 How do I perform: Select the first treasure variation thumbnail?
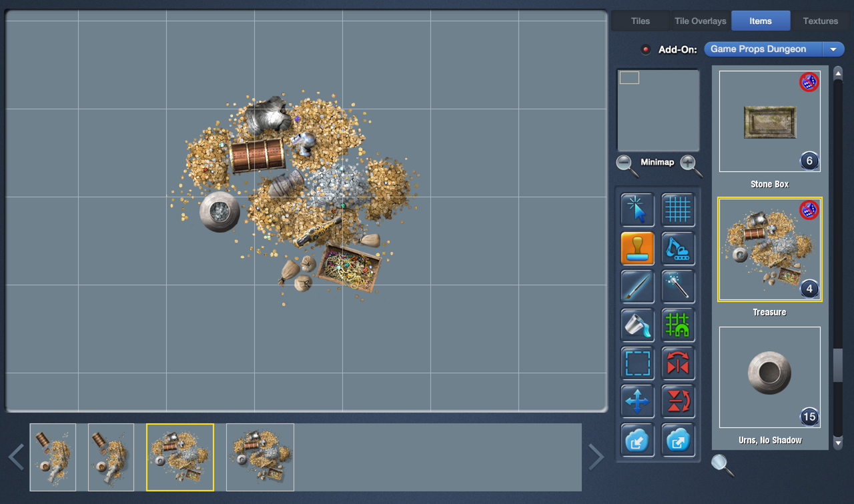click(x=53, y=457)
